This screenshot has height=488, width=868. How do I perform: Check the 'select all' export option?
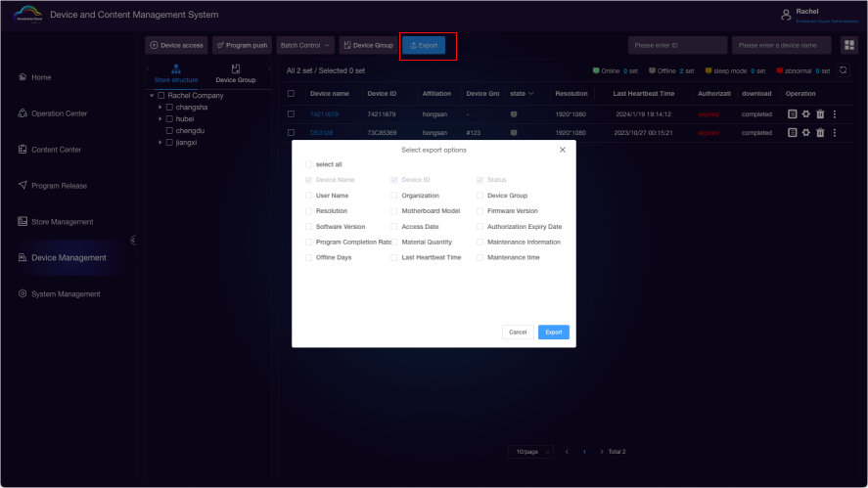[308, 164]
